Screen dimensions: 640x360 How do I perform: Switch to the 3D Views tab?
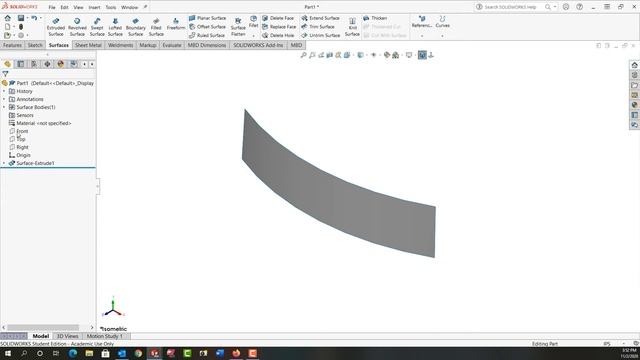[x=67, y=336]
